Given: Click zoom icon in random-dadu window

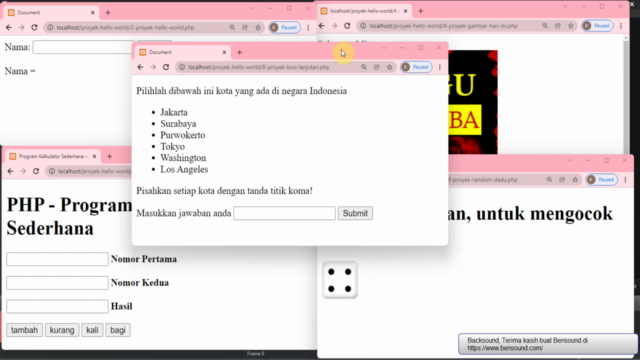Looking at the screenshot, I should [549, 180].
